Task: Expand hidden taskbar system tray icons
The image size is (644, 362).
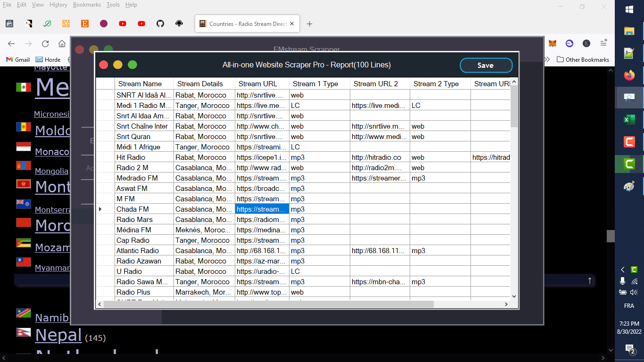Action: tap(623, 270)
